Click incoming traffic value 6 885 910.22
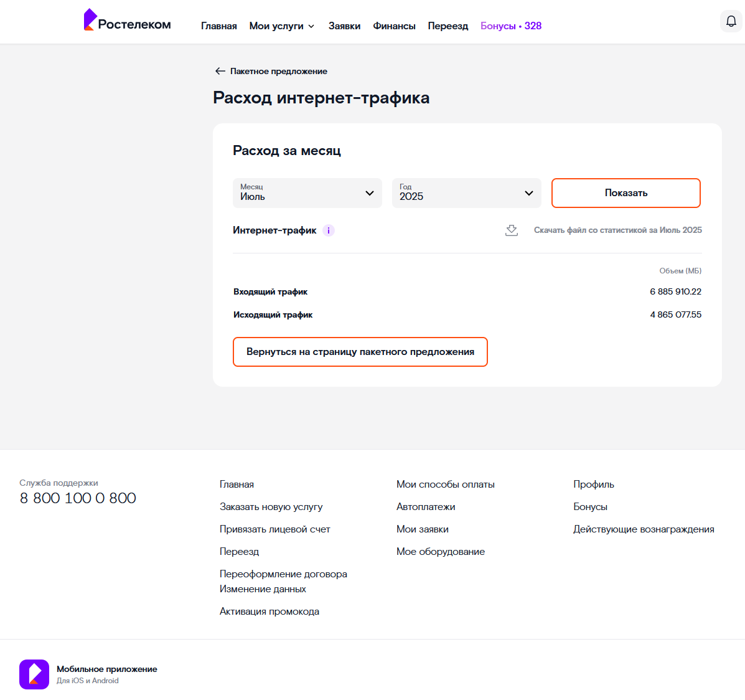The height and width of the screenshot is (700, 745). [x=676, y=291]
